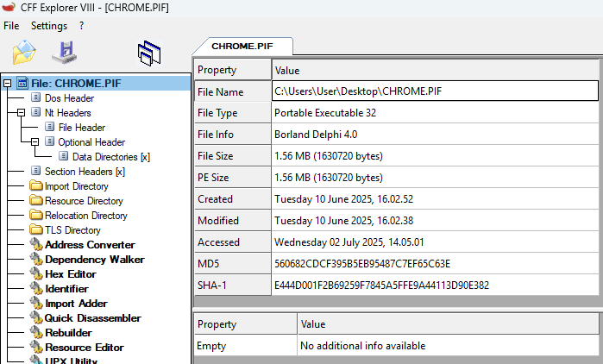Open Relocation Directory in the tree
Viewport: 603px width, 364px height.
click(86, 216)
